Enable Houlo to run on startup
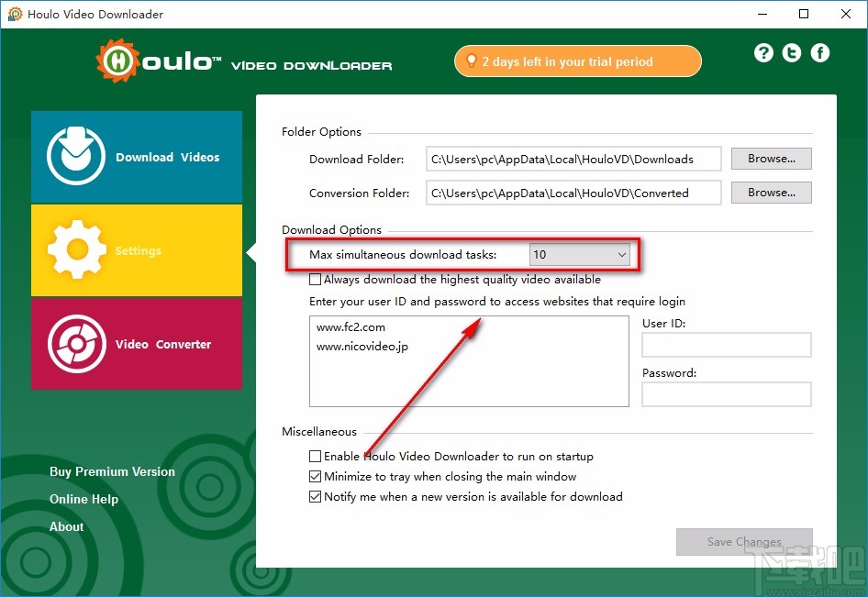The width and height of the screenshot is (868, 597). (x=315, y=456)
